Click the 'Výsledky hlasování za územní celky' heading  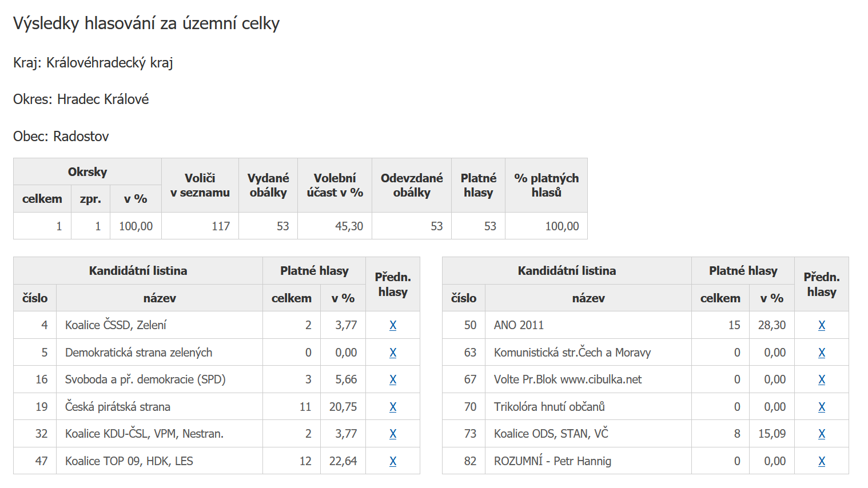[146, 23]
